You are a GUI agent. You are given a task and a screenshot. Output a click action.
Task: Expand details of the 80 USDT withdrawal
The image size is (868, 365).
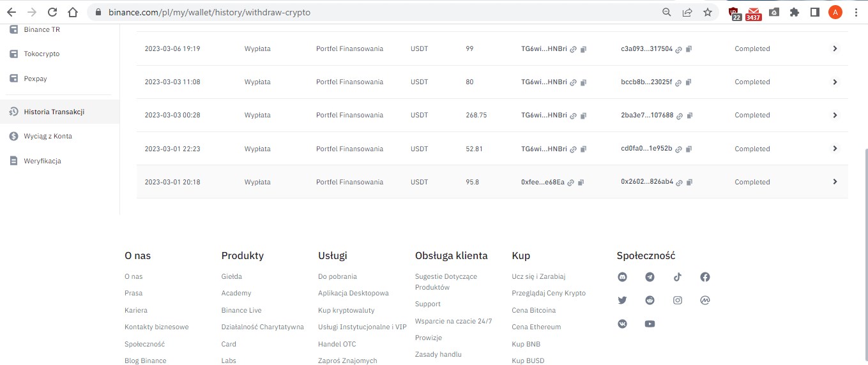tap(834, 82)
